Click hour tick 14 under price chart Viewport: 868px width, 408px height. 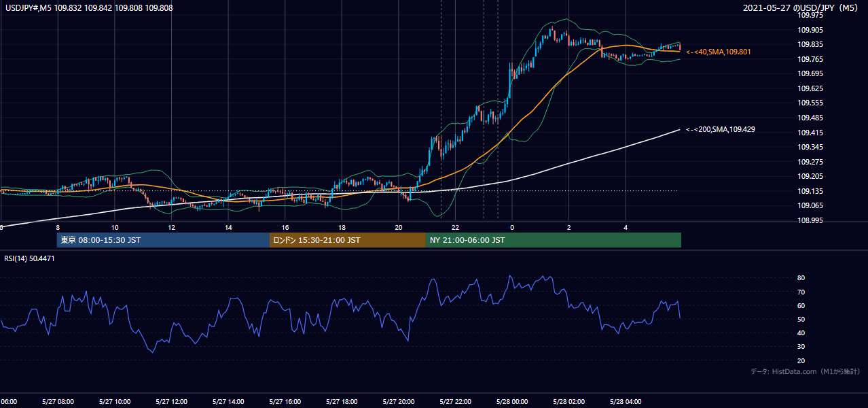coord(228,227)
